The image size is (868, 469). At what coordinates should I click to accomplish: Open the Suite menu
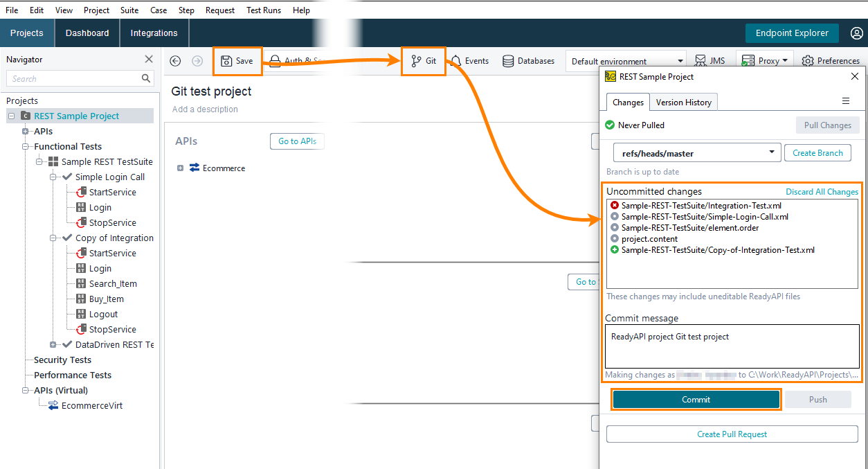coord(129,10)
